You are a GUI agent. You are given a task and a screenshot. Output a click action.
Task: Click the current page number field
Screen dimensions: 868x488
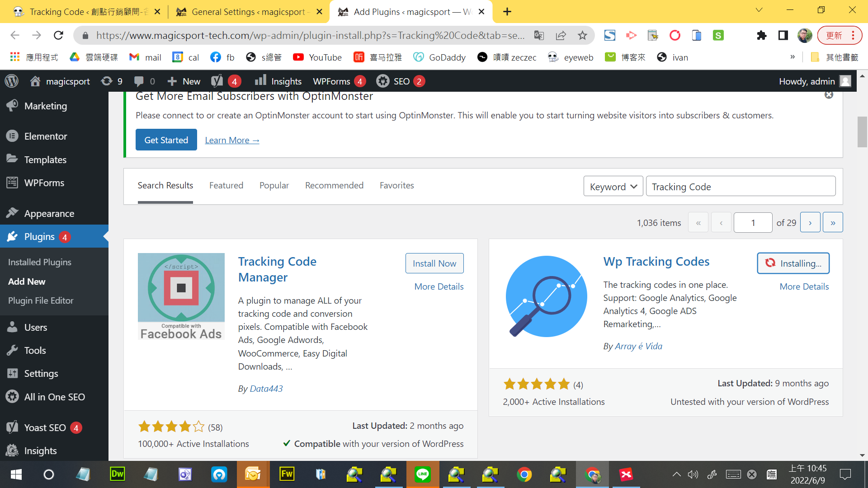click(x=753, y=222)
